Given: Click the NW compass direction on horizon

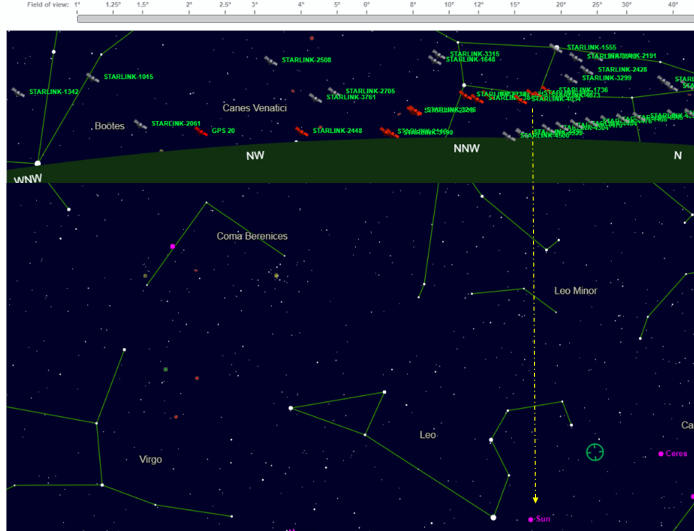Looking at the screenshot, I should coord(255,156).
